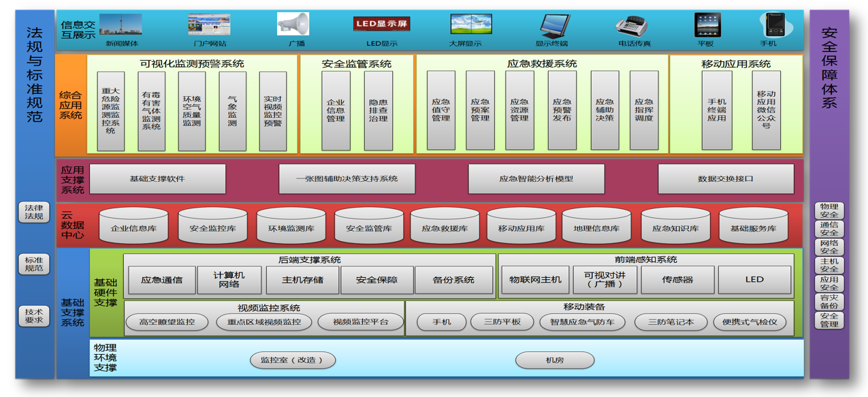Select the 一张图辅助决策支持系统 box
The width and height of the screenshot is (868, 397).
[x=347, y=179]
